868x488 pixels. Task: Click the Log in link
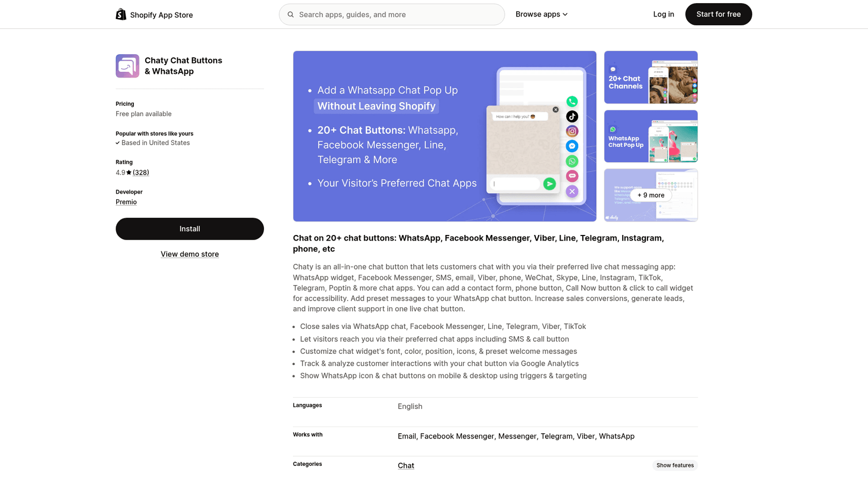(x=663, y=14)
